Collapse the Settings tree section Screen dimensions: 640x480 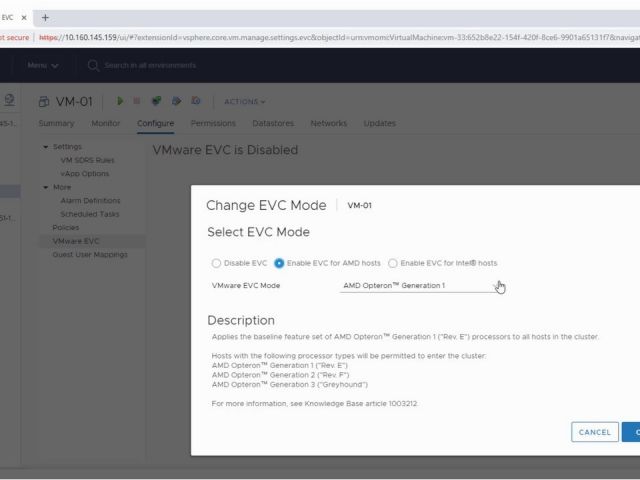(45, 146)
